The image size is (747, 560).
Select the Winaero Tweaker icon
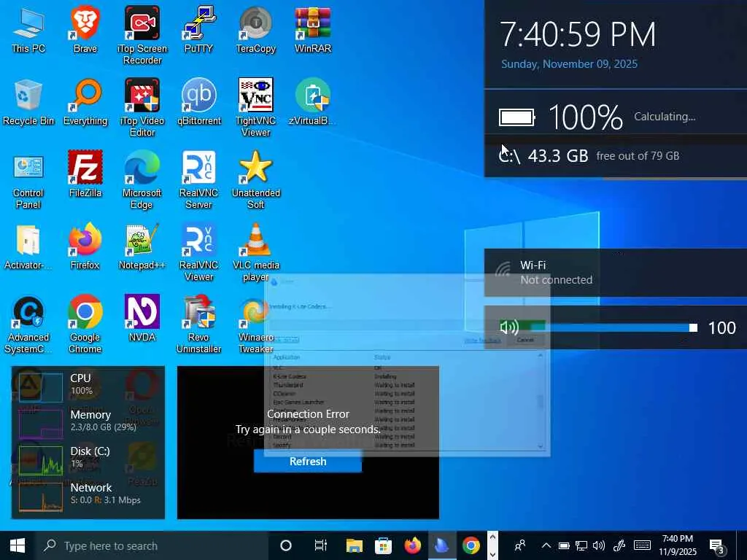[256, 325]
